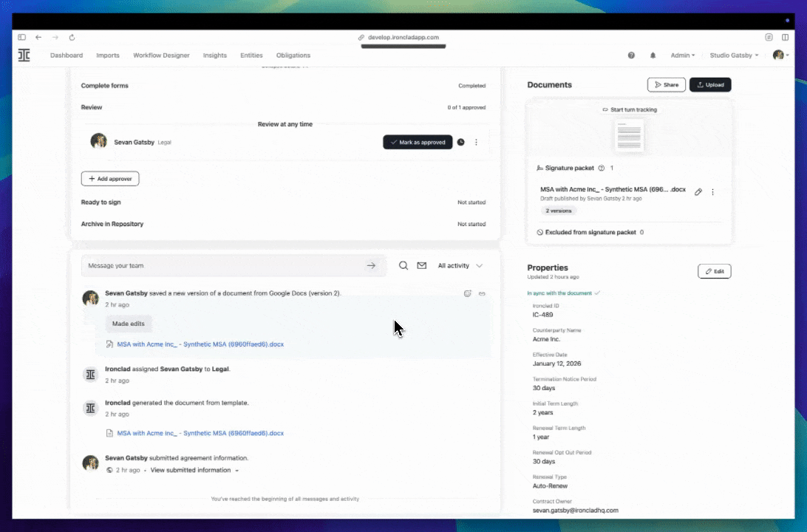Switch to the Workflow Designer tab
This screenshot has height=532, width=807.
(162, 55)
